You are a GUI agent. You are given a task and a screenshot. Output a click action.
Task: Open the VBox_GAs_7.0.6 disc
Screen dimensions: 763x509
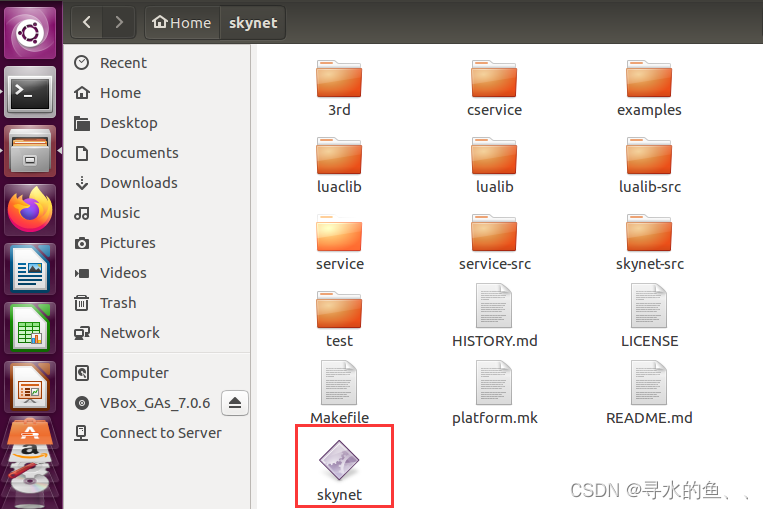(x=142, y=403)
